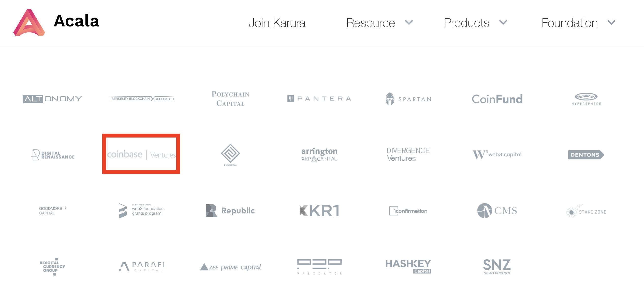Click the HashKey Capital logo

tap(408, 266)
